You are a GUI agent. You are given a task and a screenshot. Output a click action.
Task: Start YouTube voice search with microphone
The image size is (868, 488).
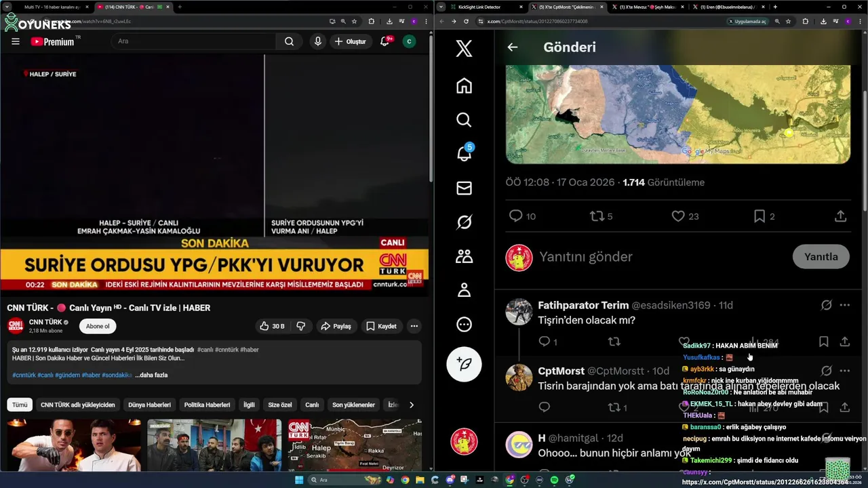(x=317, y=41)
